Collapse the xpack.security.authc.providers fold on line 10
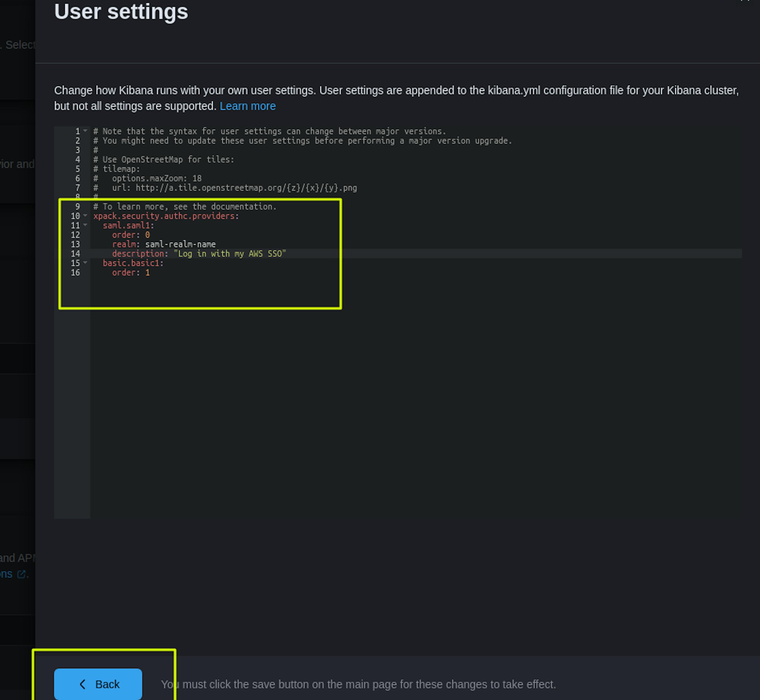 [x=85, y=216]
